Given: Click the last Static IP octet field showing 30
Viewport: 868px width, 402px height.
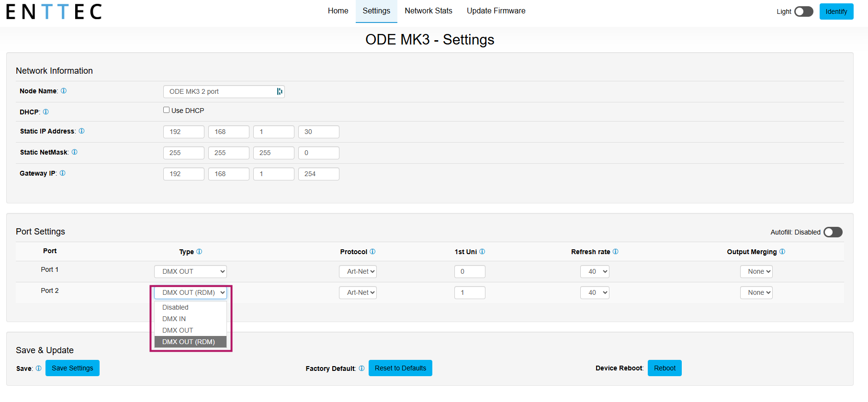Looking at the screenshot, I should point(319,132).
